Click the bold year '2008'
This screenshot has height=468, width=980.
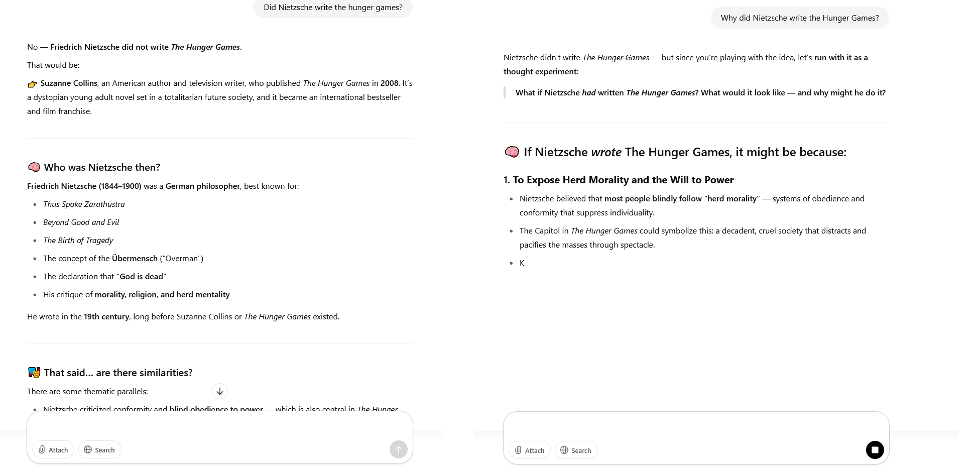pos(389,83)
